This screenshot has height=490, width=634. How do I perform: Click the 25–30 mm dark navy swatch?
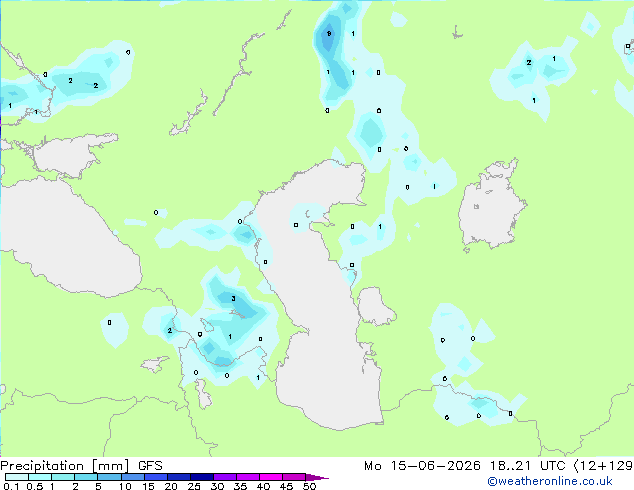pos(201,477)
